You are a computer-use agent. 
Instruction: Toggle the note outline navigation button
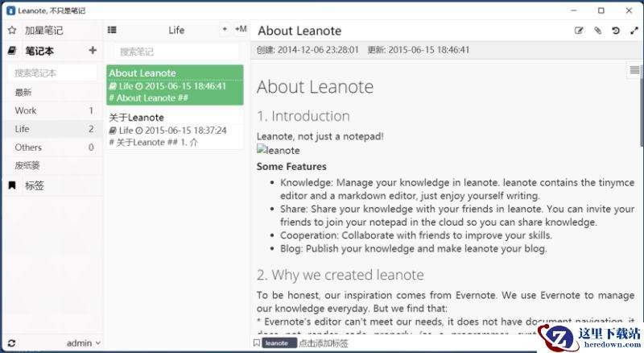634,70
